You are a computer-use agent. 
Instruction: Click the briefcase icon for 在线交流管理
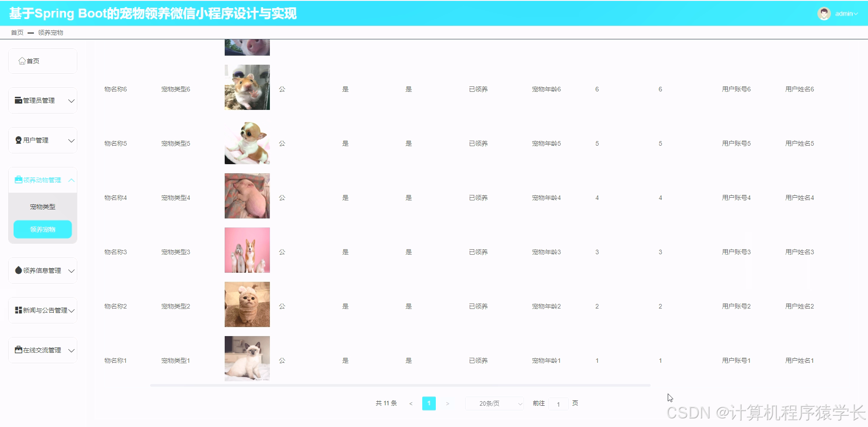[18, 350]
